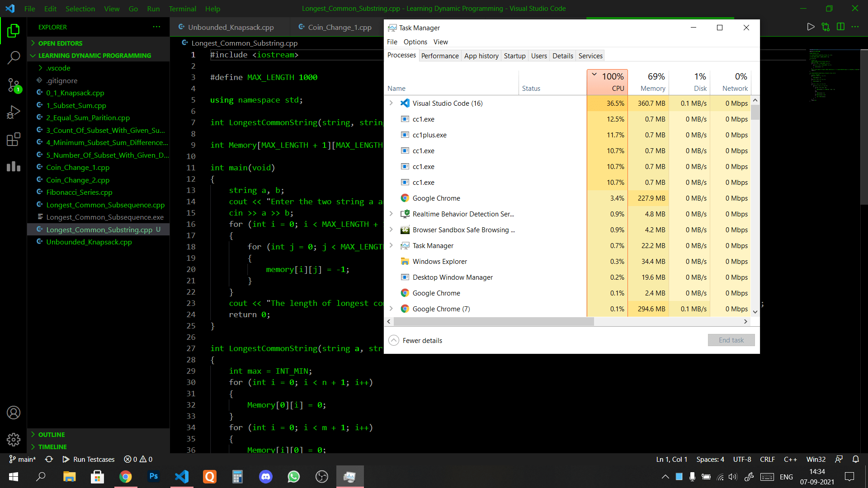Image resolution: width=868 pixels, height=488 pixels.
Task: Click the notifications bell in status bar
Action: (855, 459)
